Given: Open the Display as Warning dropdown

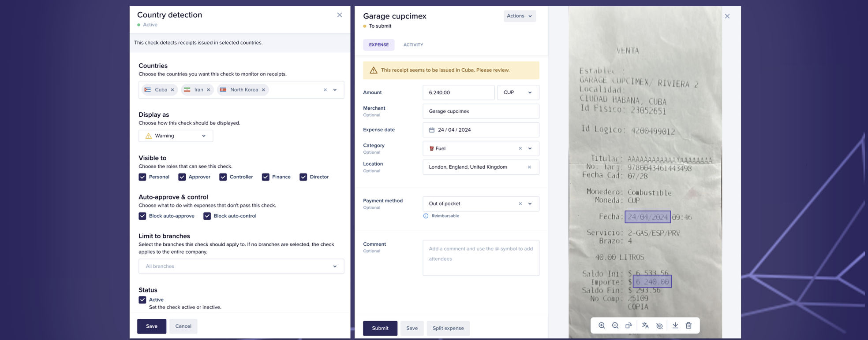Looking at the screenshot, I should (x=176, y=136).
